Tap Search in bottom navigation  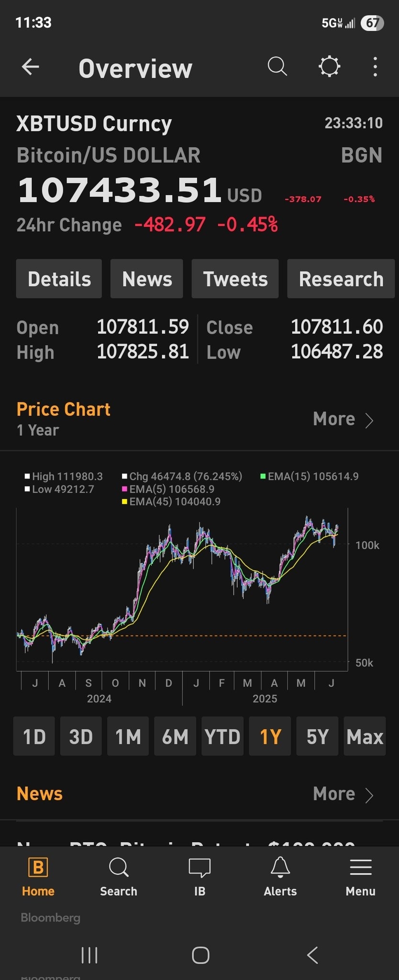119,877
